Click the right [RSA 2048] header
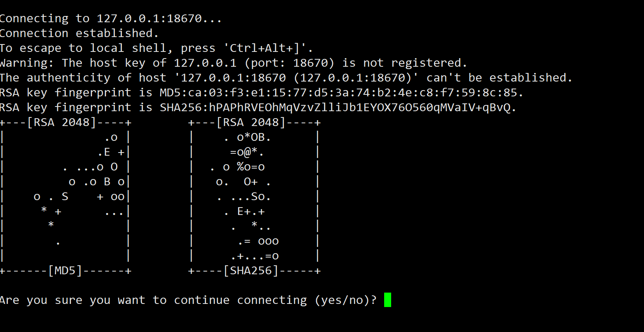This screenshot has width=644, height=332. [251, 123]
